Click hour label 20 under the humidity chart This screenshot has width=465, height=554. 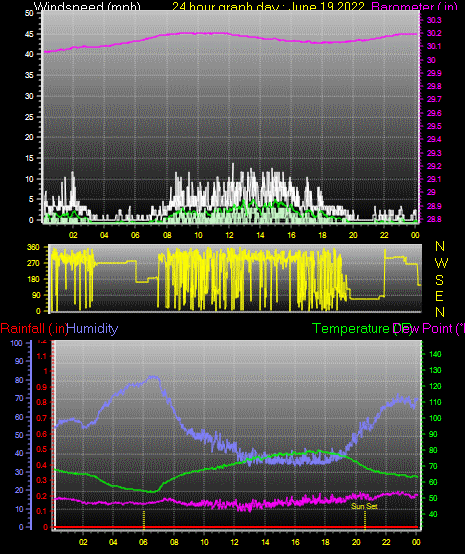(x=356, y=542)
